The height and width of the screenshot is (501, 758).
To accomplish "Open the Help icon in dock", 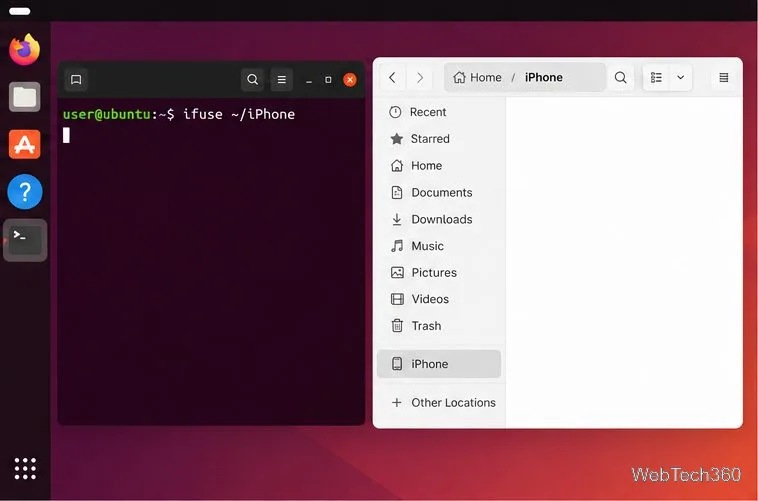I will 25,192.
